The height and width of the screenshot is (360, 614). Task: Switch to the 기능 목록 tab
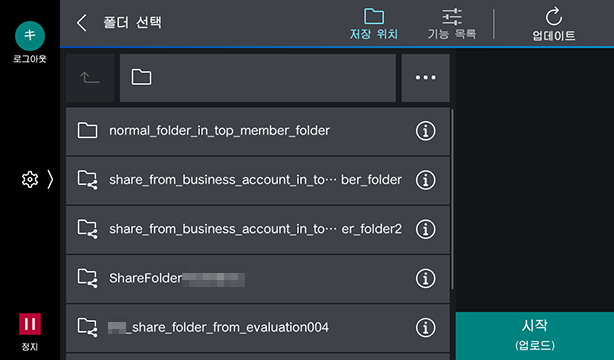tap(452, 24)
